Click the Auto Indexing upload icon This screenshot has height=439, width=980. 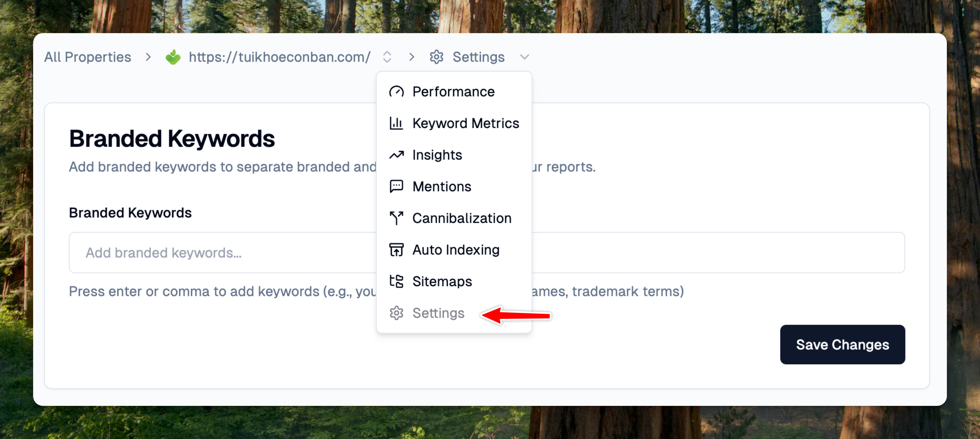[x=396, y=250]
